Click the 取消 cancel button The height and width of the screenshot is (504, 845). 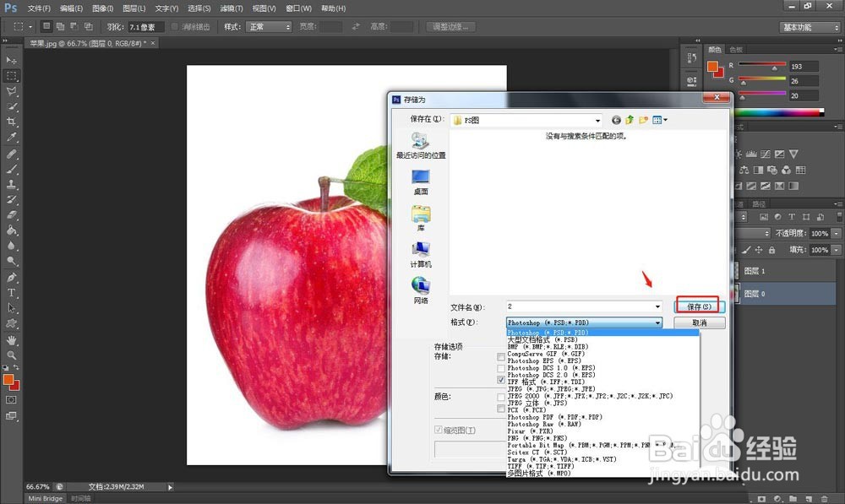pos(700,322)
